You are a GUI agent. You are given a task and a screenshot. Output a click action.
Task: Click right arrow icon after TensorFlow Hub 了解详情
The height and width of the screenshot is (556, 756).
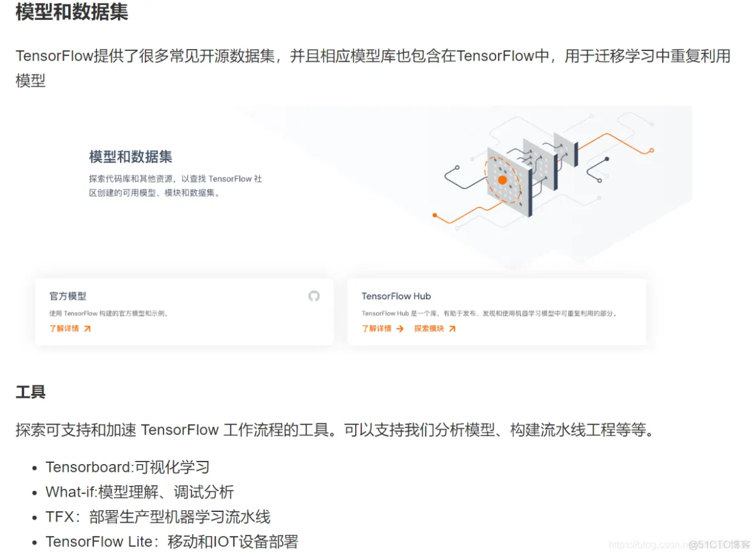400,329
